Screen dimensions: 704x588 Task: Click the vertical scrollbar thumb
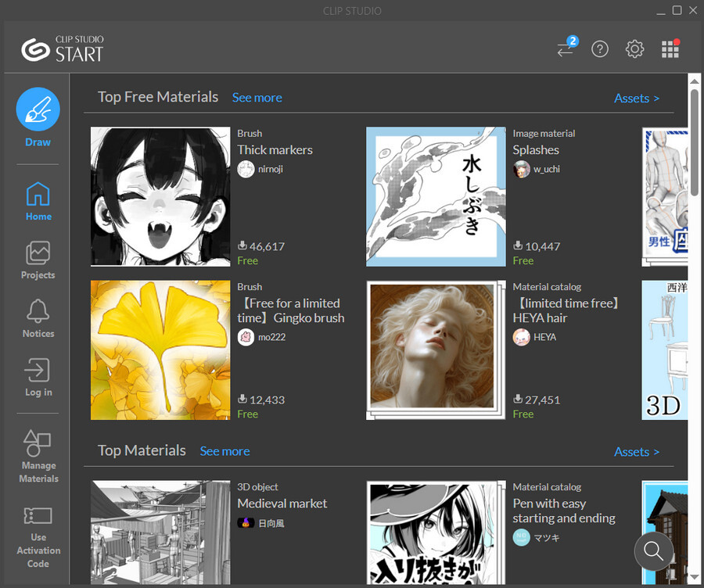point(695,142)
